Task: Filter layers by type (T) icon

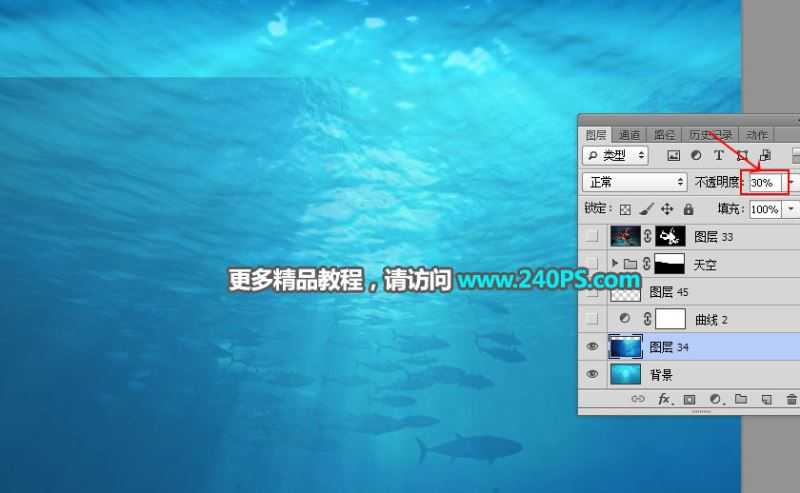Action: coord(718,156)
